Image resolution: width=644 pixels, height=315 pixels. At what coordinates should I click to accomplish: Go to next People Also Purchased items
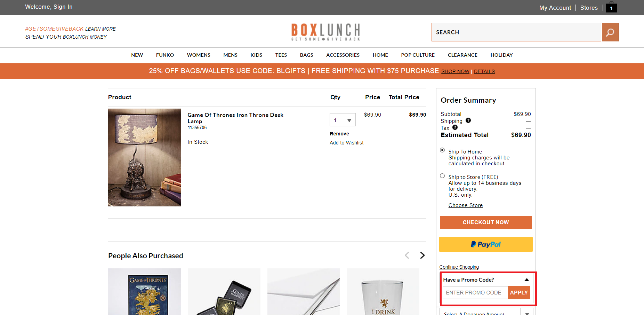[x=422, y=255]
